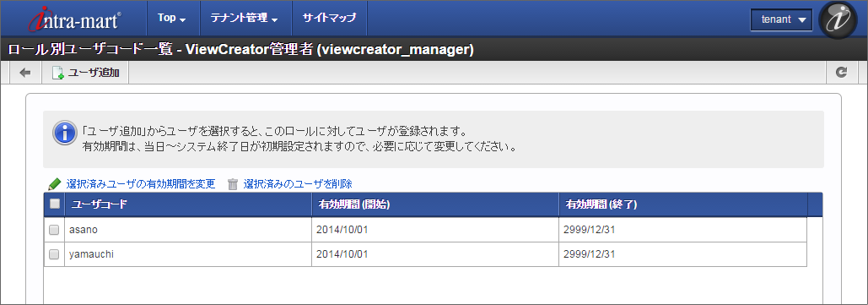Click end date 2999/12/31 in yamauchi row

tap(590, 254)
